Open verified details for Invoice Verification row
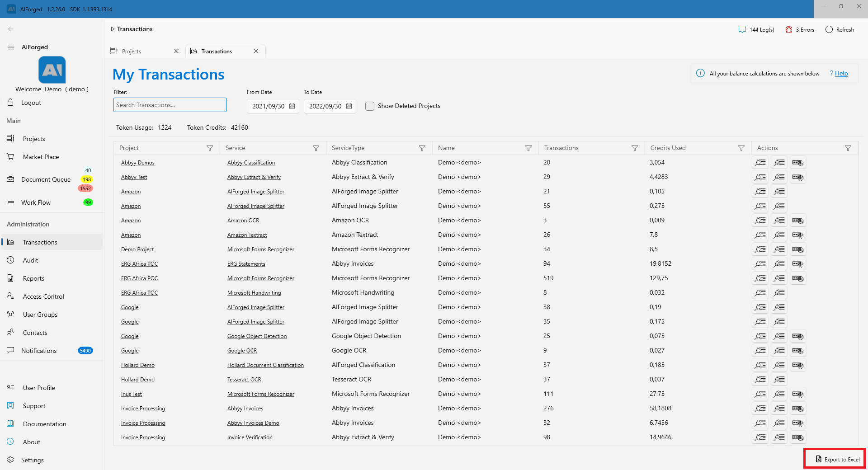 click(779, 437)
